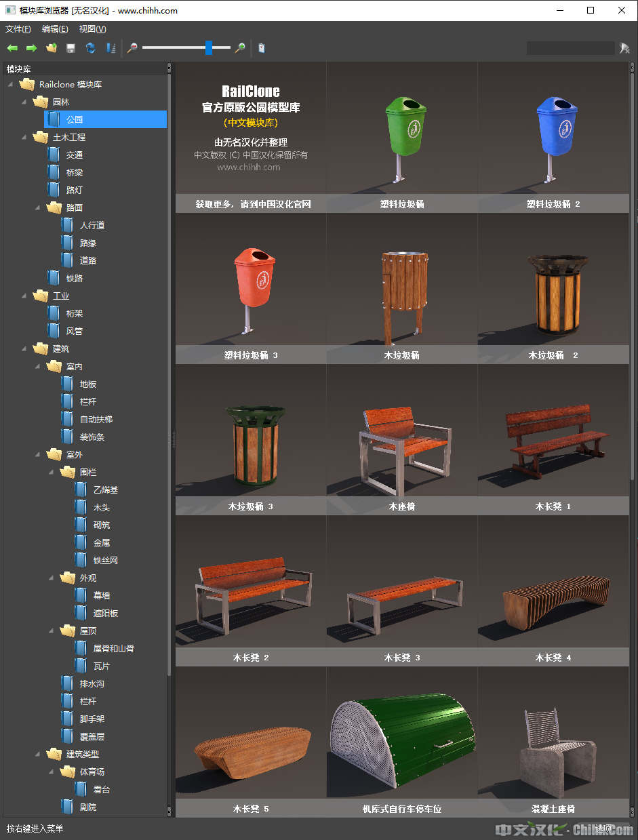Select the 木座椅 model thumbnail

401,441
